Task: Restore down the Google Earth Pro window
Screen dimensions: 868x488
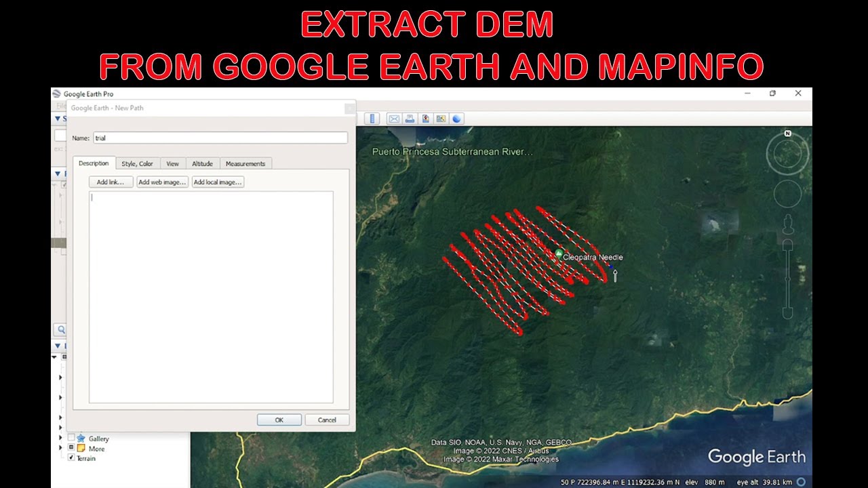Action: pyautogui.click(x=772, y=94)
